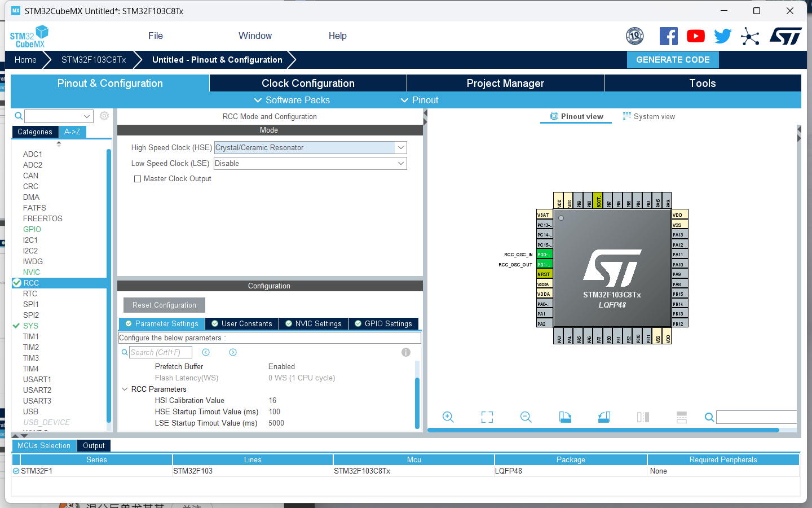812x508 pixels.
Task: Open the NVIC Settings tab
Action: tap(313, 323)
